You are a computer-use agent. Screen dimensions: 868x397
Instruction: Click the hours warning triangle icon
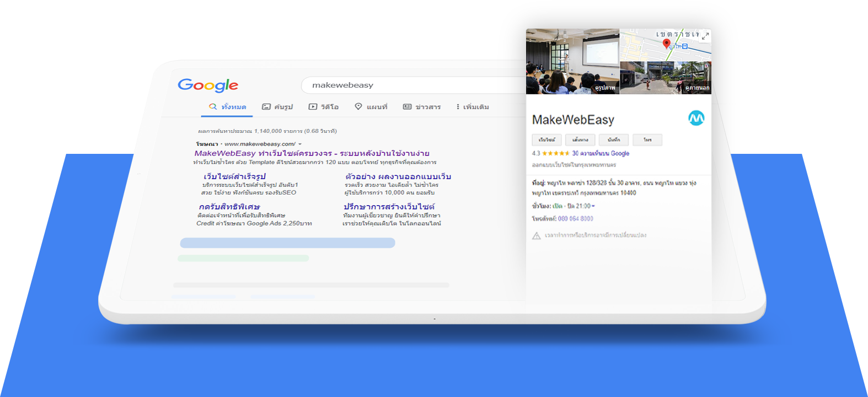click(x=536, y=236)
